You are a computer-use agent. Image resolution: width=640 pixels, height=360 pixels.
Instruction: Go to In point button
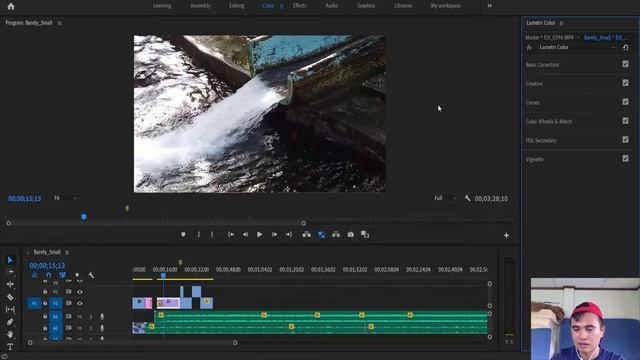[231, 234]
